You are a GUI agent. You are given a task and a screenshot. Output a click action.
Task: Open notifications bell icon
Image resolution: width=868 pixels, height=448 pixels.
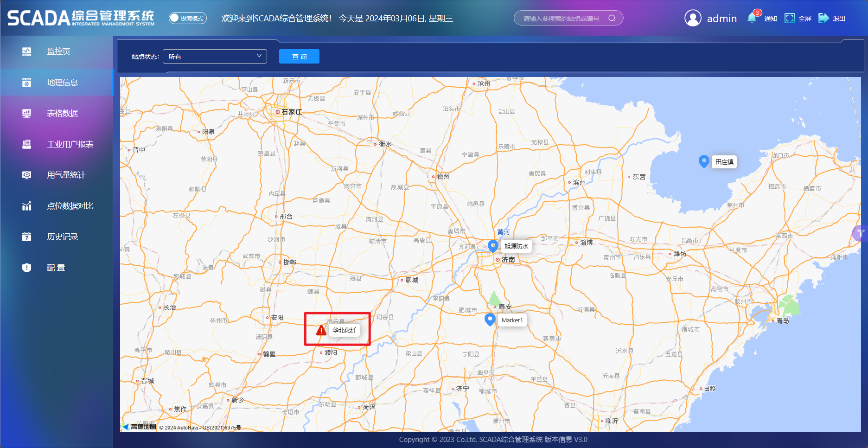pos(752,18)
